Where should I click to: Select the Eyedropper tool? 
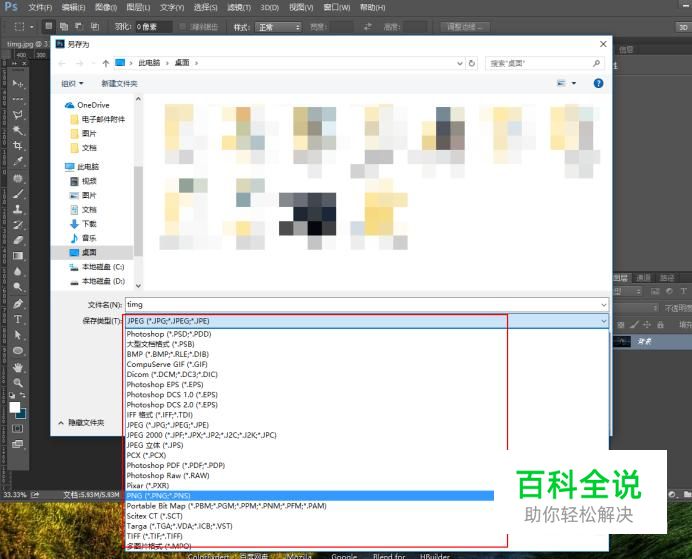(18, 161)
